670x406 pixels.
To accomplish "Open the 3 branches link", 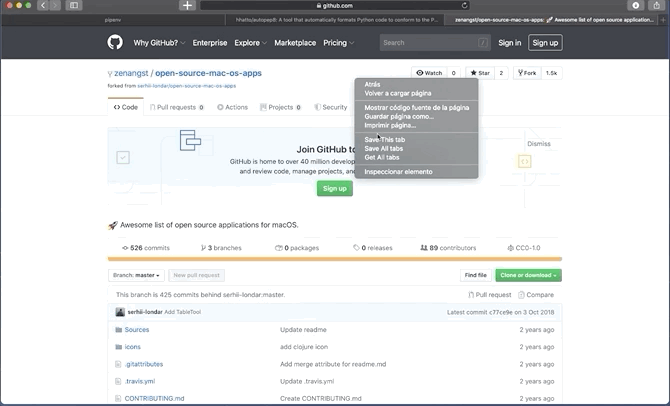I will (x=221, y=248).
